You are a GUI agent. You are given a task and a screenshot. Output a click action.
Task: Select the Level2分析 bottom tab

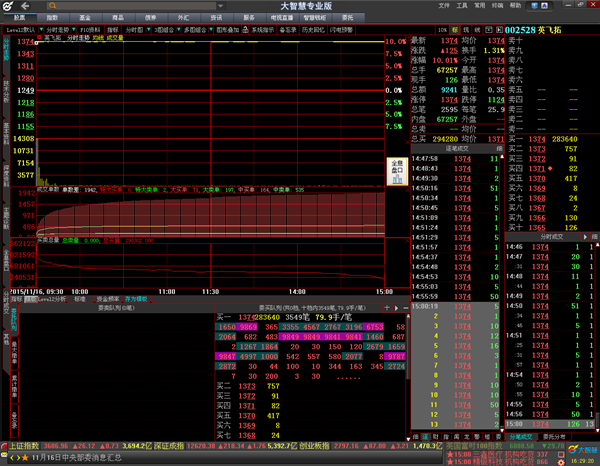[x=52, y=299]
